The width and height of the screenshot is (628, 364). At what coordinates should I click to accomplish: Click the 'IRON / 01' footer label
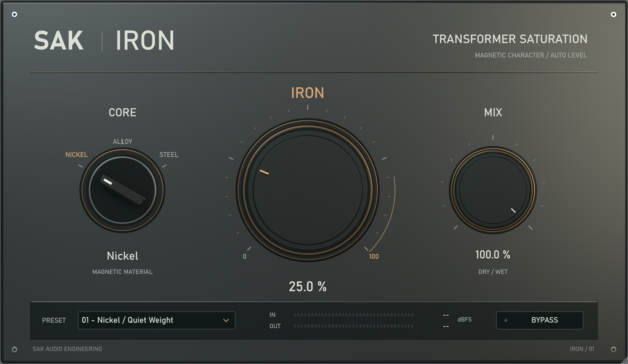[x=582, y=349]
